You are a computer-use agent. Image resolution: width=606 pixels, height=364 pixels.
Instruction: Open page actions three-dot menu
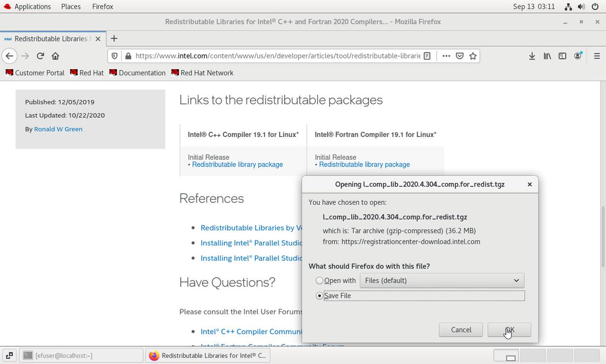(x=446, y=56)
